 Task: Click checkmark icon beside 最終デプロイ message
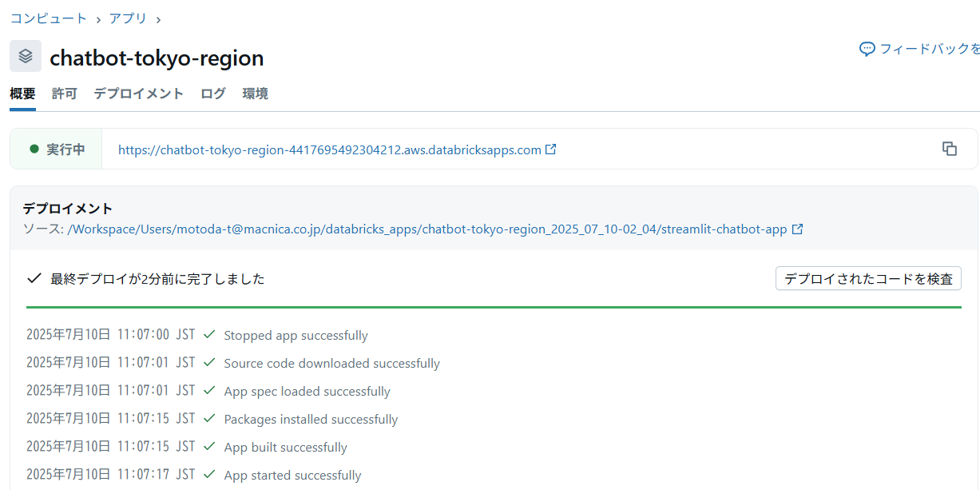(x=34, y=278)
